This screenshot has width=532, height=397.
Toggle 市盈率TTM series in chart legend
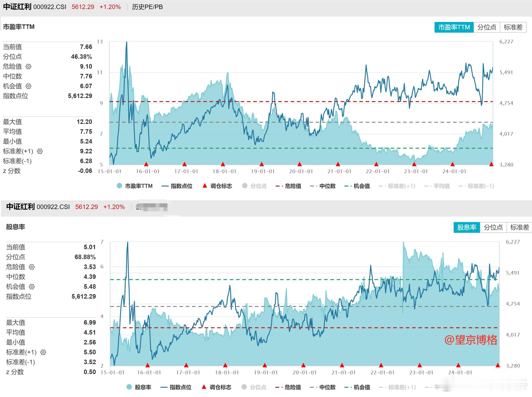tap(135, 186)
